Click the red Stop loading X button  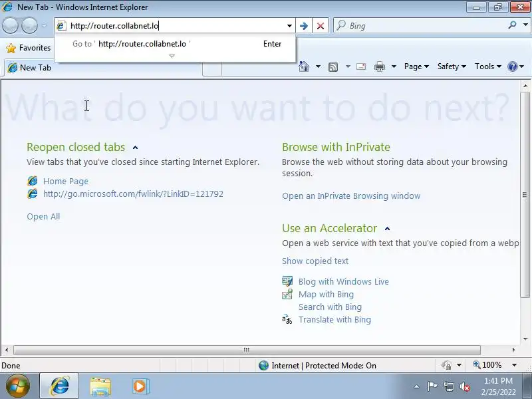pyautogui.click(x=321, y=26)
